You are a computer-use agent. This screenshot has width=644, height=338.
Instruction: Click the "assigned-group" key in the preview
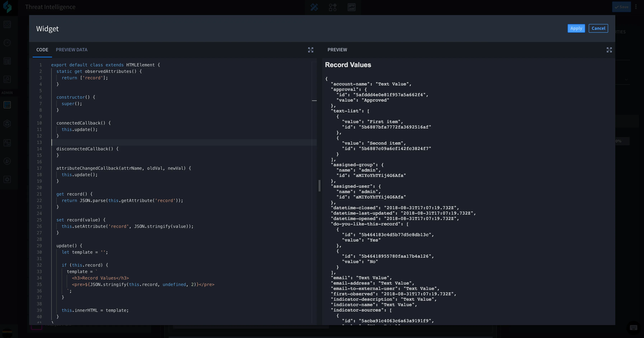(x=354, y=165)
